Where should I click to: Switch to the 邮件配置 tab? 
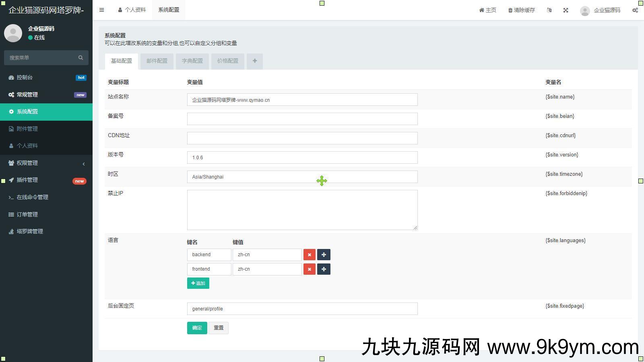(157, 61)
